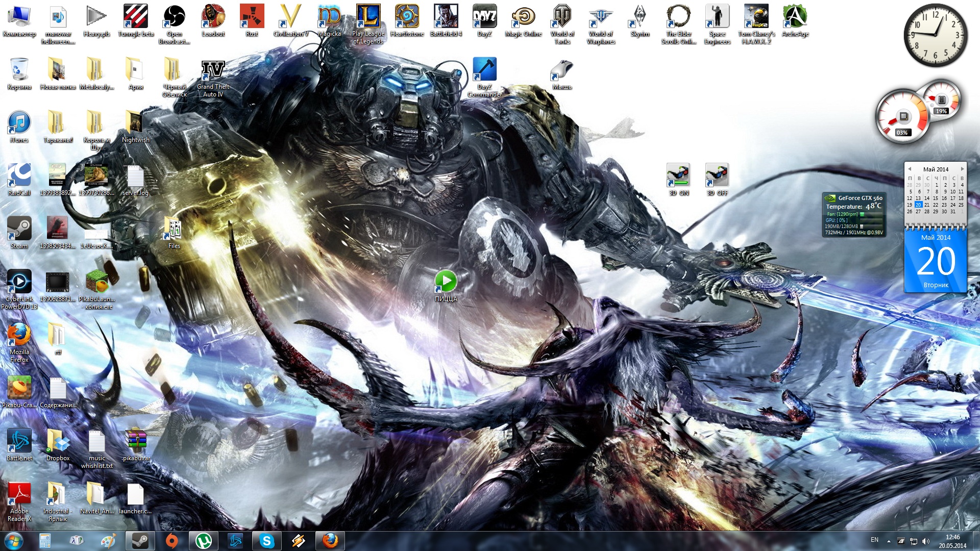
Task: Select The Elder Scrolls Online icon
Action: [678, 24]
